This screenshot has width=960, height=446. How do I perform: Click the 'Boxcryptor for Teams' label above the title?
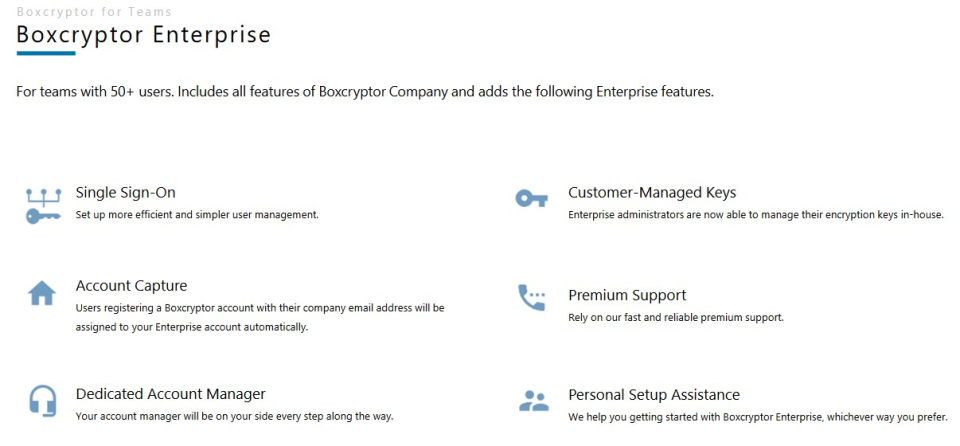pos(94,12)
